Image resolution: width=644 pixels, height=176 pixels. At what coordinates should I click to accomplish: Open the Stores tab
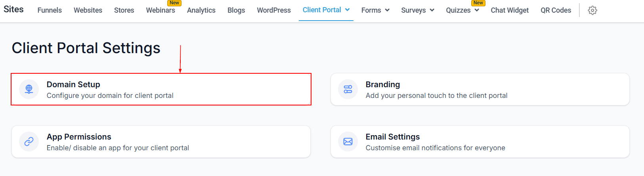pos(124,10)
